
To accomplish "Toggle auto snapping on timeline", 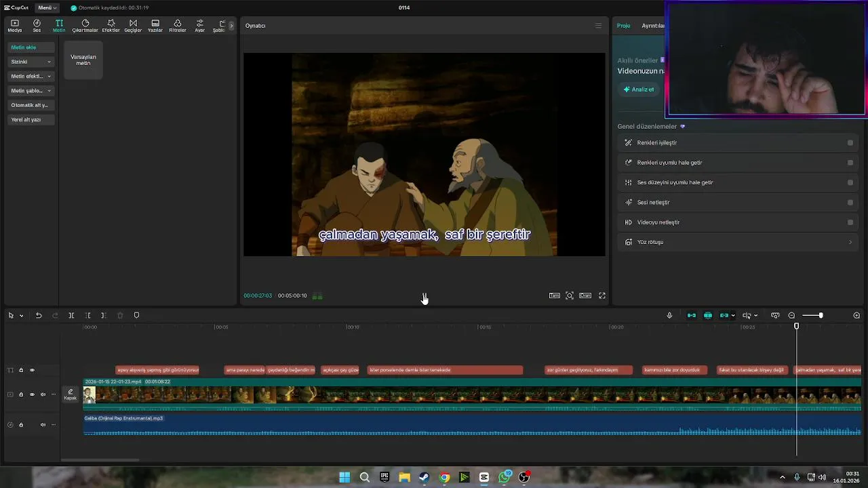I will 708,315.
